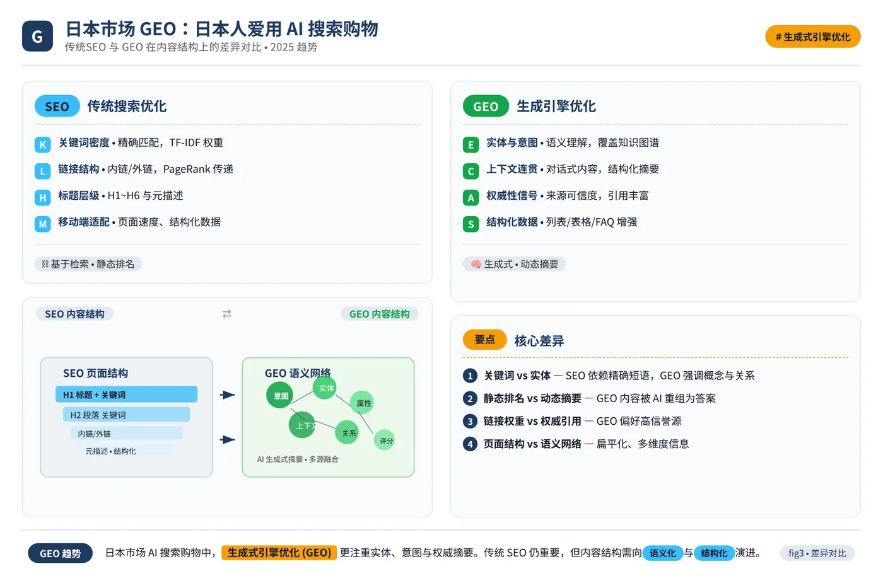
Task: Click the 实体 node in the semantic network
Action: click(325, 388)
